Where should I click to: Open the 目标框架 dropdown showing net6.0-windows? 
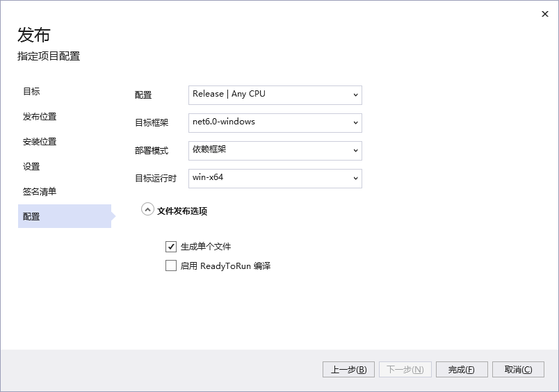tap(275, 122)
